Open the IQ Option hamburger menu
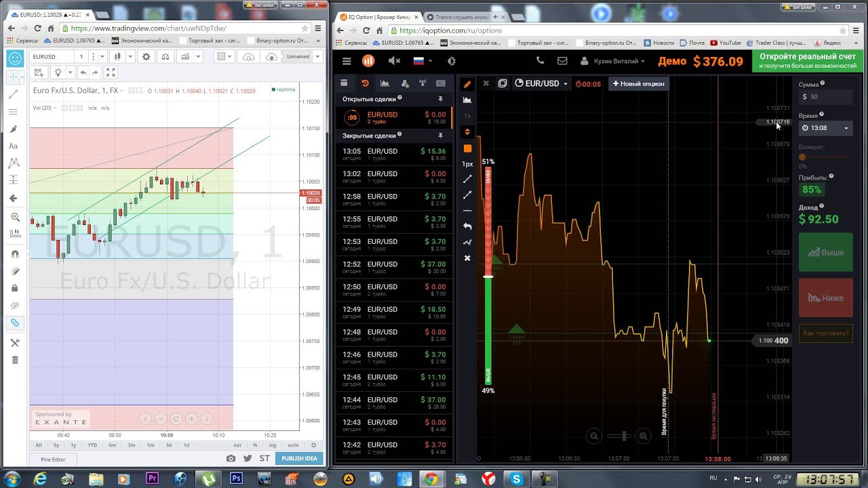 click(x=347, y=61)
